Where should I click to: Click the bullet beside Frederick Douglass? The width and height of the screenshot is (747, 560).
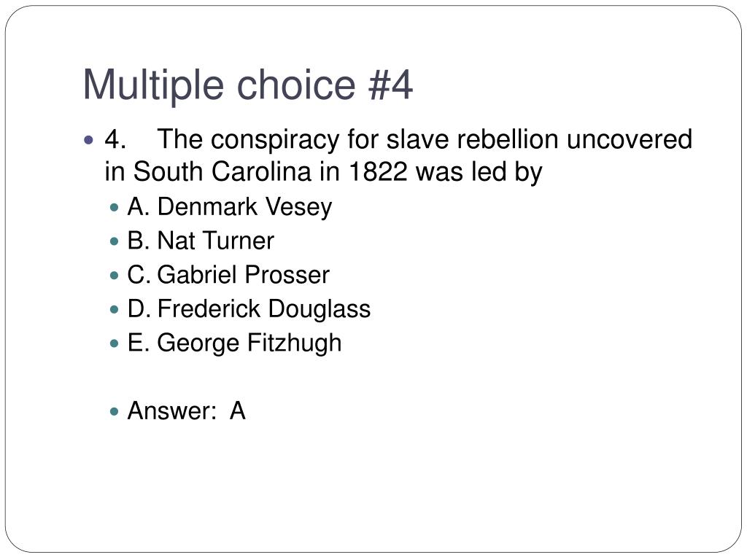click(114, 309)
